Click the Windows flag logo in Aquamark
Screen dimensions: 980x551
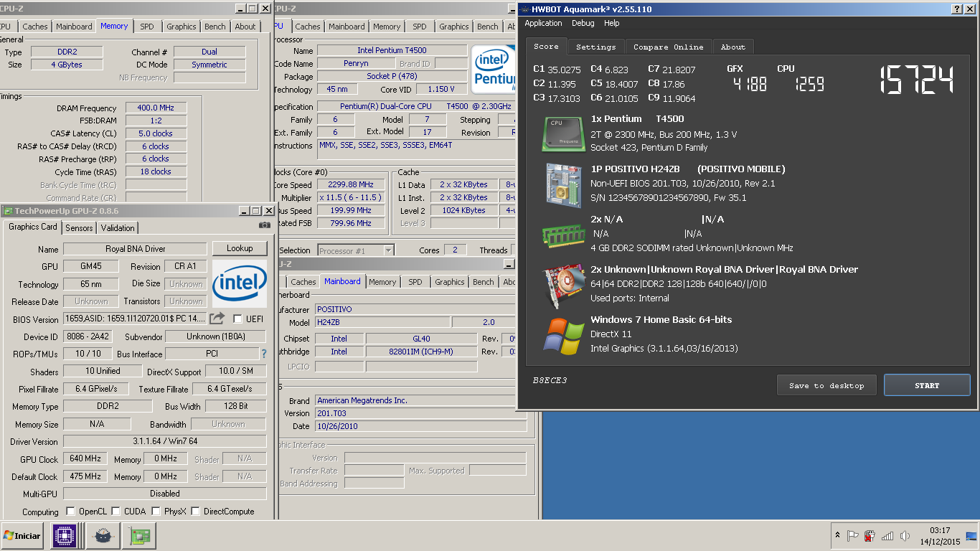562,335
